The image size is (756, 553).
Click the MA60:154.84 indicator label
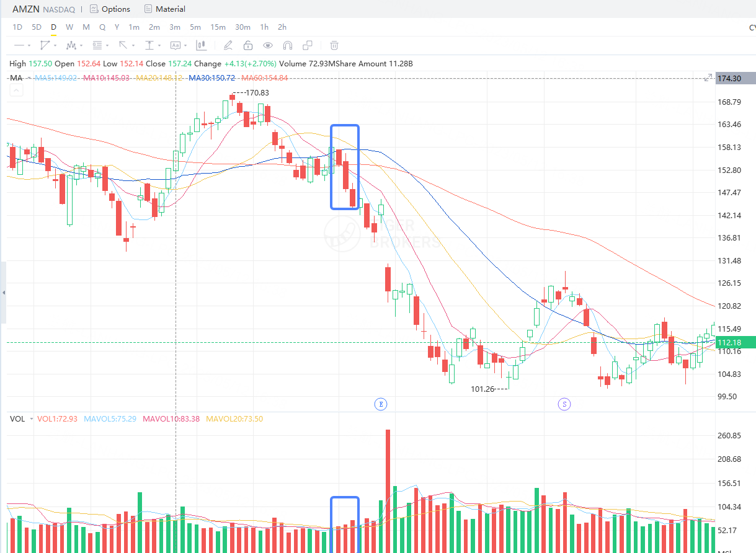point(265,77)
